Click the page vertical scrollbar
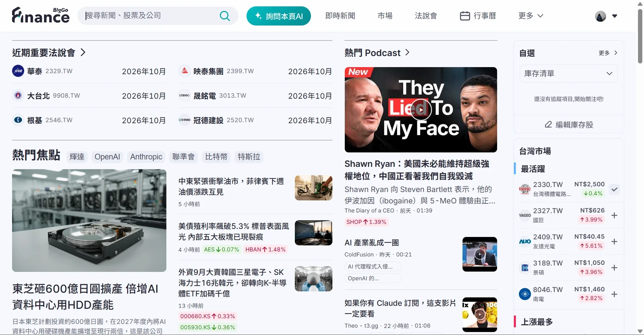The width and height of the screenshot is (644, 335). pyautogui.click(x=640, y=36)
